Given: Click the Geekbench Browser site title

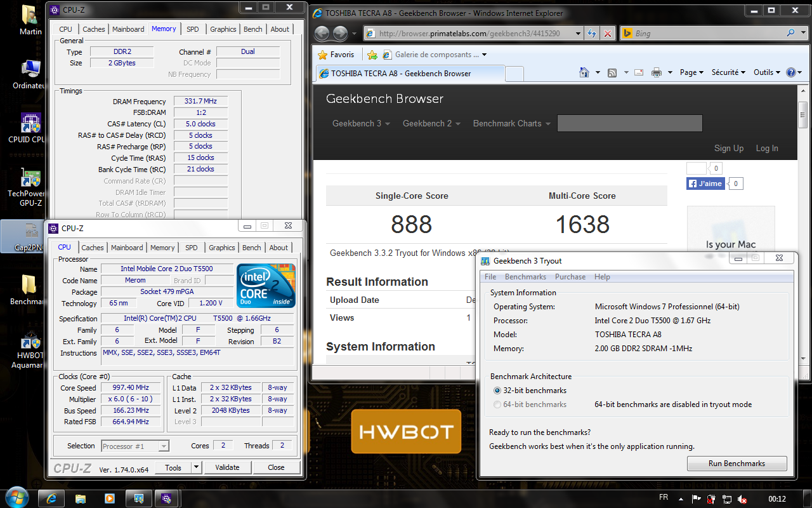Looking at the screenshot, I should (384, 98).
